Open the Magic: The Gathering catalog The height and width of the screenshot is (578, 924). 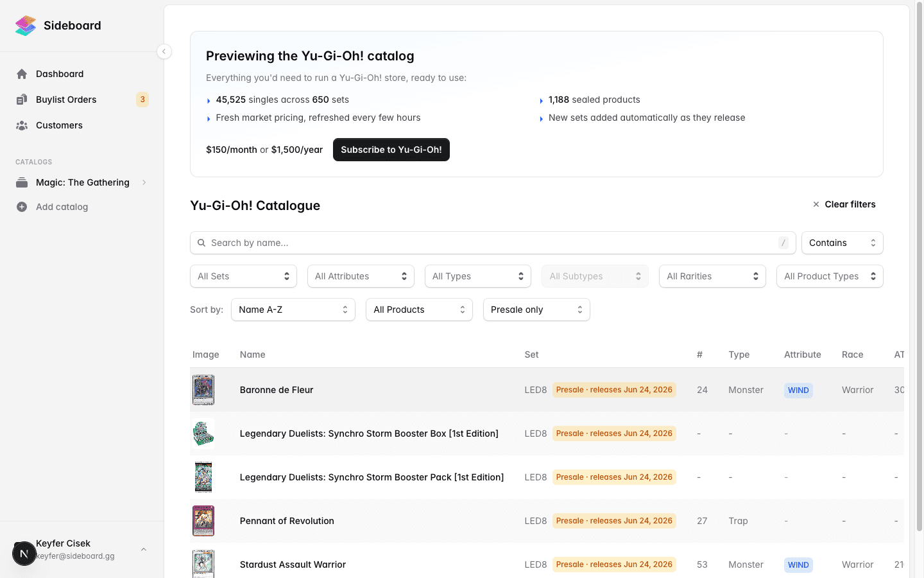[x=82, y=182]
